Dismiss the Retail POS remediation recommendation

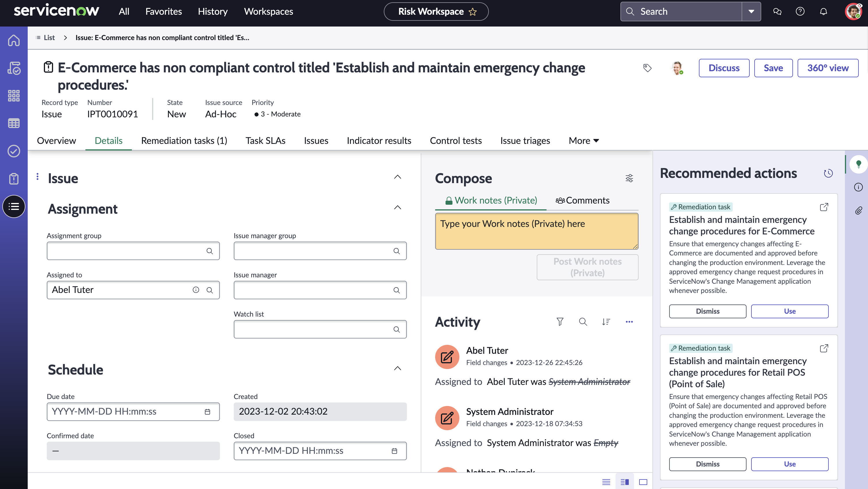click(x=708, y=464)
